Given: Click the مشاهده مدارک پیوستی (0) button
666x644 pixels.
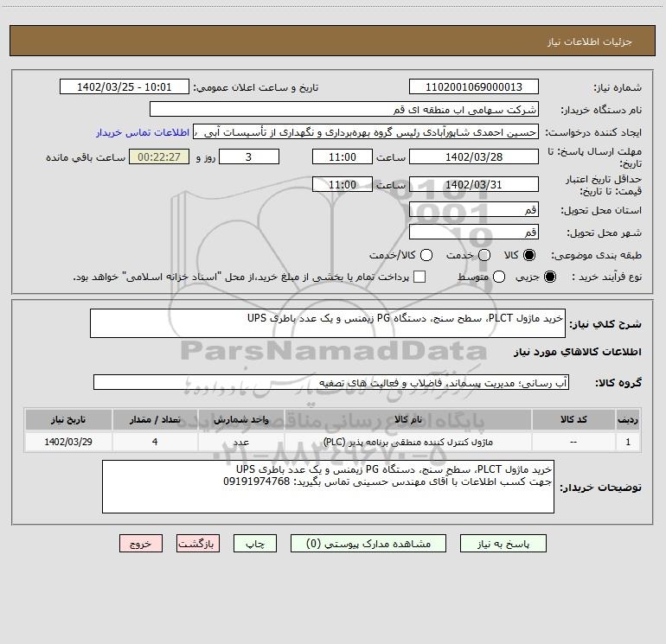Looking at the screenshot, I should tap(368, 544).
